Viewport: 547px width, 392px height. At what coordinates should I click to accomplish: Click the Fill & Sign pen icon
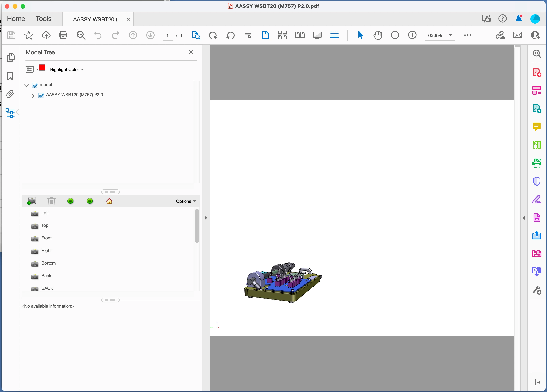tap(537, 200)
